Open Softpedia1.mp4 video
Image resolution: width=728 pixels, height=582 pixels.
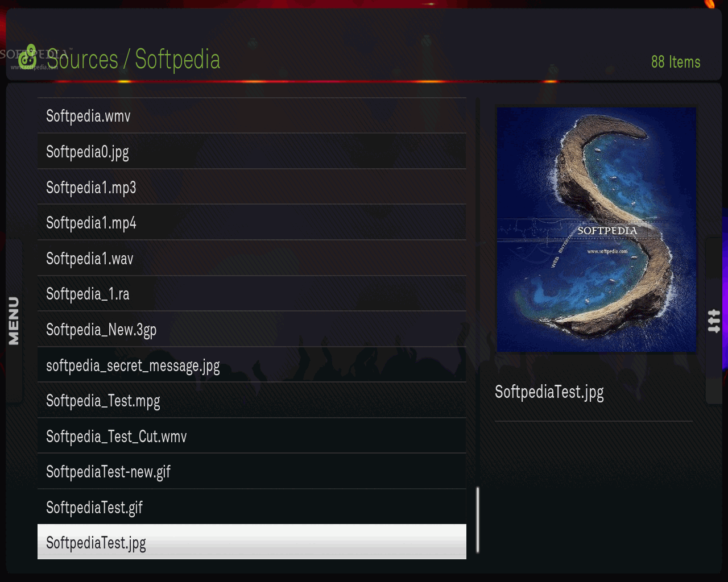point(252,223)
